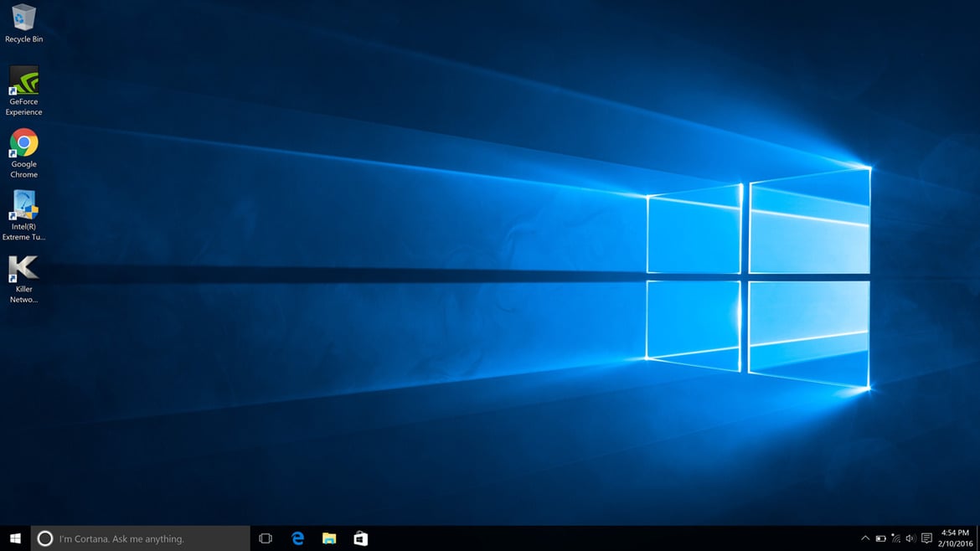Select the Google Chrome desktop shortcut
Viewport: 980px width, 551px height.
pos(23,153)
